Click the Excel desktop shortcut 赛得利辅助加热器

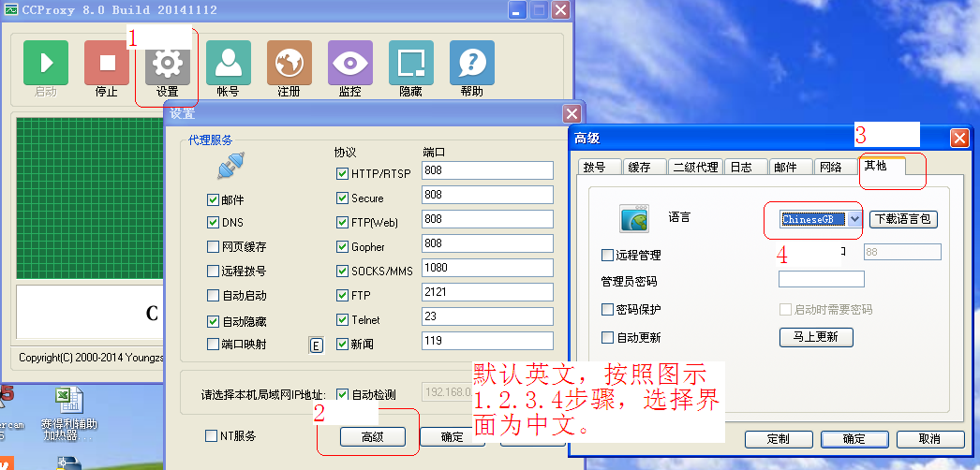[69, 413]
